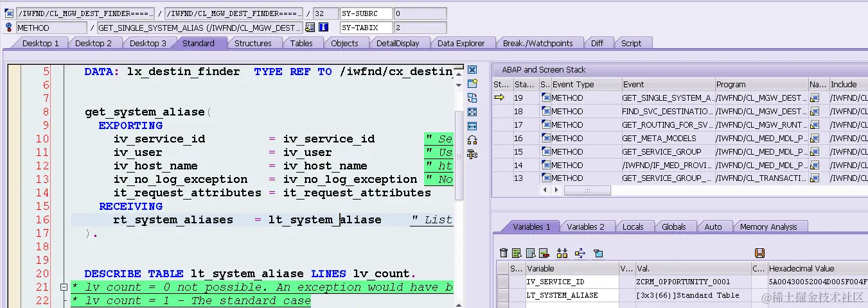Click the Include column header in stack
This screenshot has height=308, width=868.
(x=848, y=84)
